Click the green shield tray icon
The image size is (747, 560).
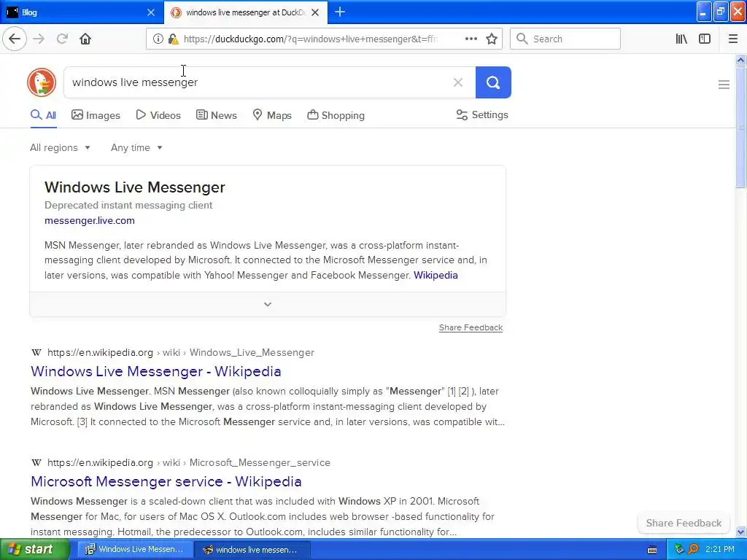pos(679,549)
